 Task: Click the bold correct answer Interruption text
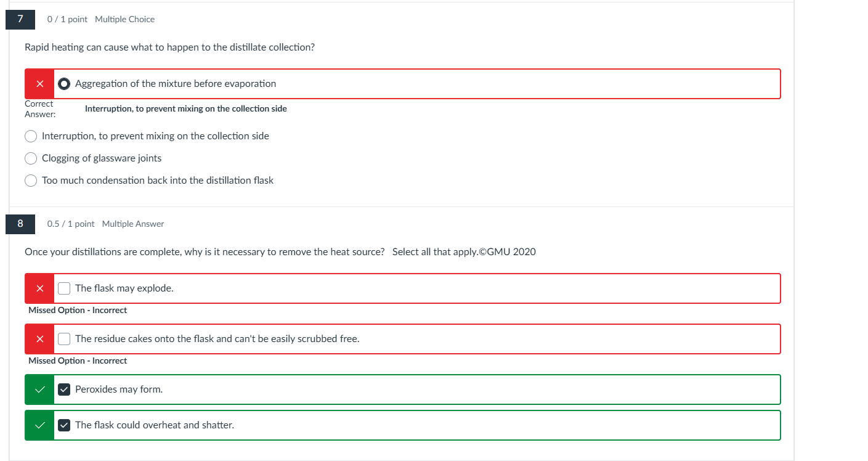pos(185,109)
